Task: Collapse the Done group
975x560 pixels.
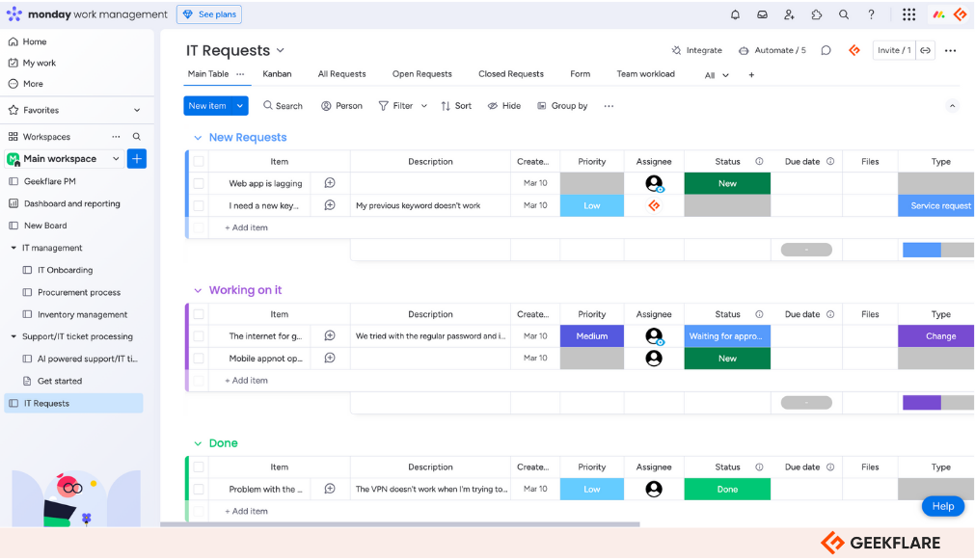Action: point(198,443)
